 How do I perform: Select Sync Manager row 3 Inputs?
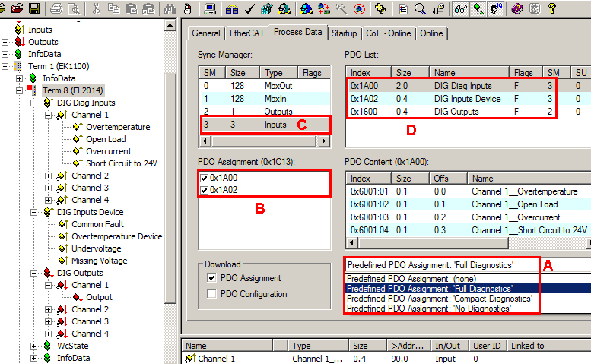coord(265,125)
